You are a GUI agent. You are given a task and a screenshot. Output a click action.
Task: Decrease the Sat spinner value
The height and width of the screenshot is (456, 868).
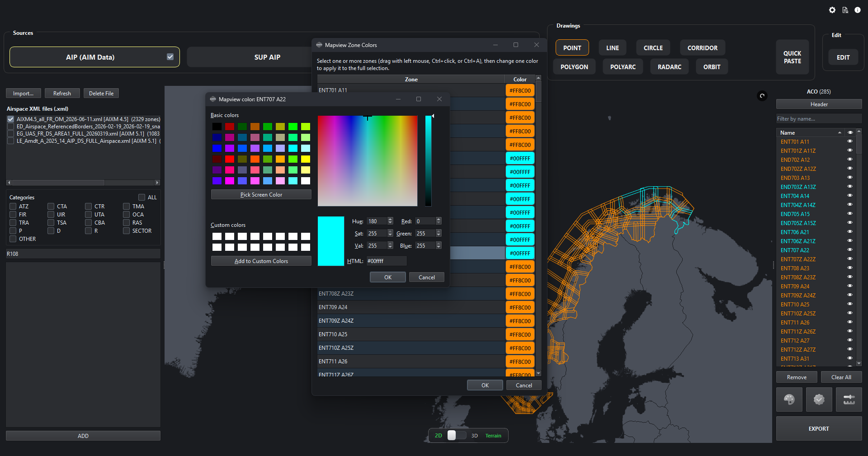click(390, 235)
